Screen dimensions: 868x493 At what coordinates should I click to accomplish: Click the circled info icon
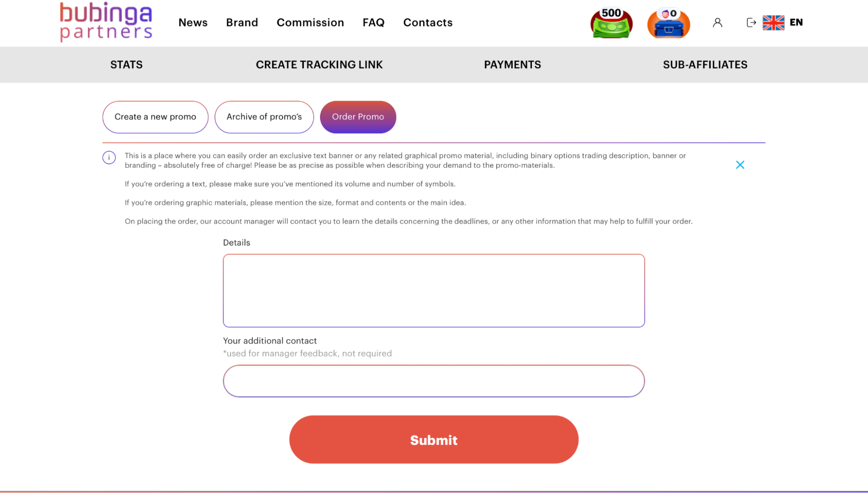pos(109,158)
